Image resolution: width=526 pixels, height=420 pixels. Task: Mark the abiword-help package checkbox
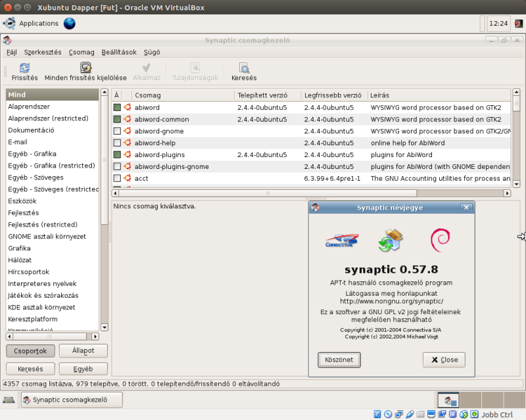pos(117,143)
